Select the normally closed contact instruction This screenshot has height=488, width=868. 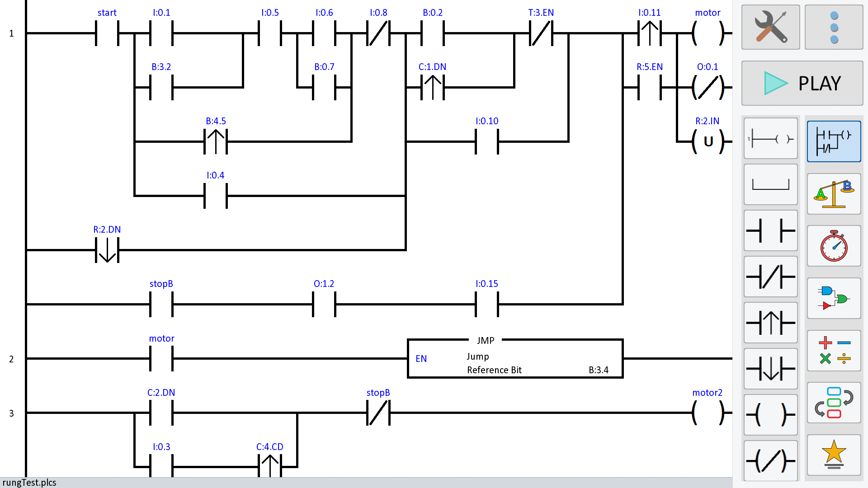(770, 277)
